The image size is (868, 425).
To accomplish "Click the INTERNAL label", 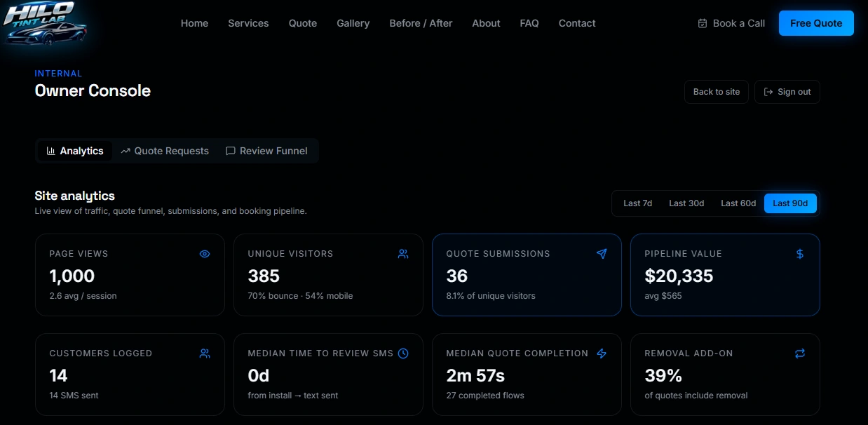I will tap(58, 73).
